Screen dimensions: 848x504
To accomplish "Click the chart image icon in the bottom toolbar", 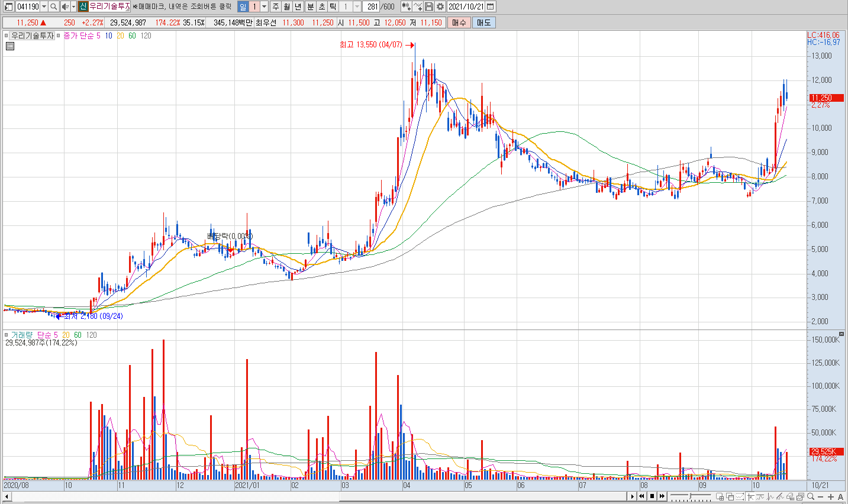I will coord(800,496).
